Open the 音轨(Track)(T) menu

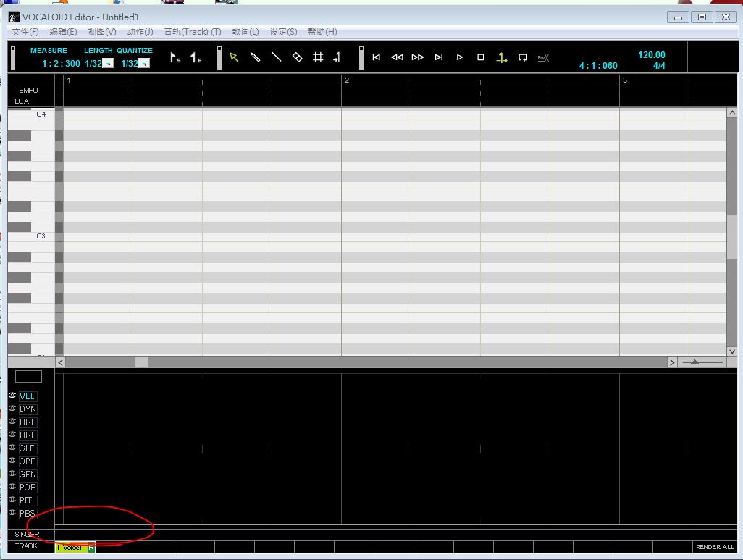tap(193, 32)
